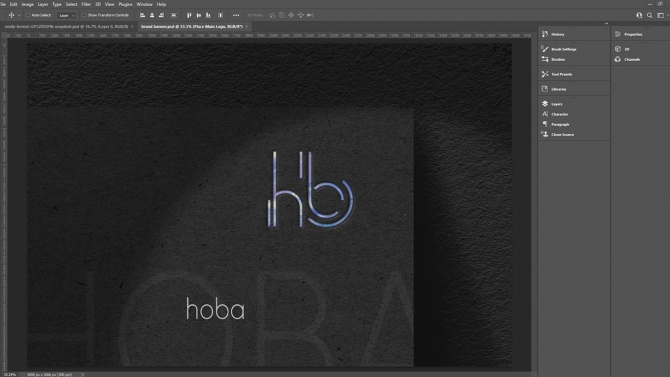The height and width of the screenshot is (377, 670).
Task: Open the 3D menu
Action: pyautogui.click(x=98, y=4)
